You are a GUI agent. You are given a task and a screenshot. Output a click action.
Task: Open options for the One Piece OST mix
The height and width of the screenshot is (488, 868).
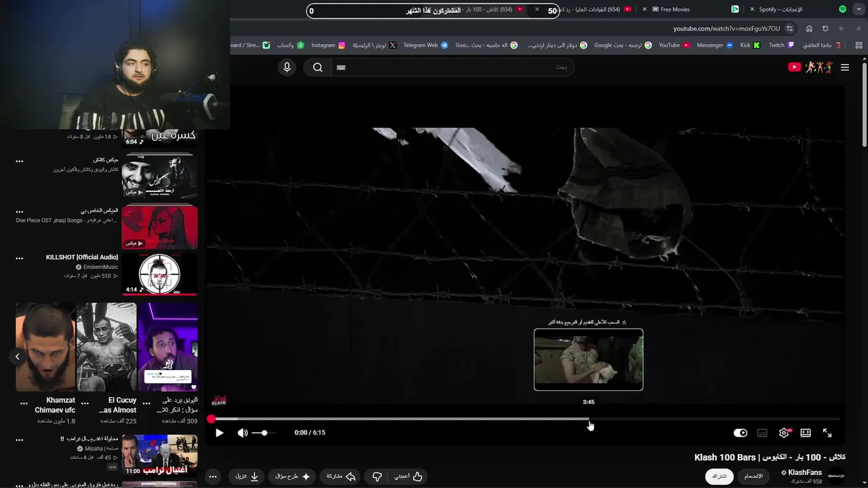[x=20, y=211]
